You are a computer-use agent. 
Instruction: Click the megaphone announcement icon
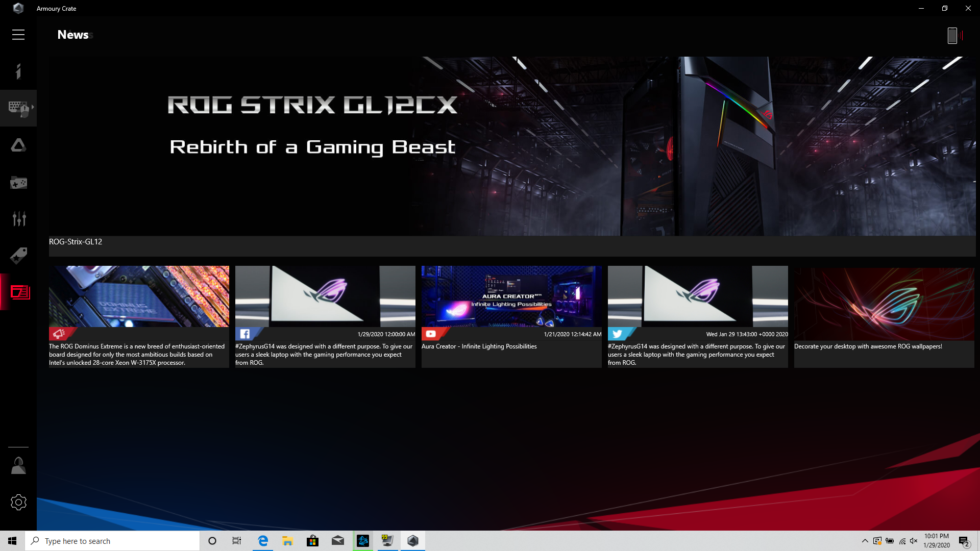(59, 334)
